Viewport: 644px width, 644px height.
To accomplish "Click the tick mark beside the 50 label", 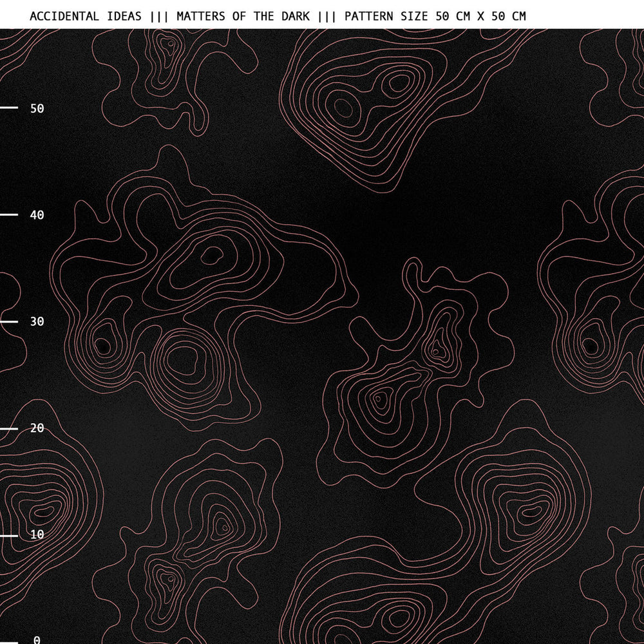I will coord(9,108).
